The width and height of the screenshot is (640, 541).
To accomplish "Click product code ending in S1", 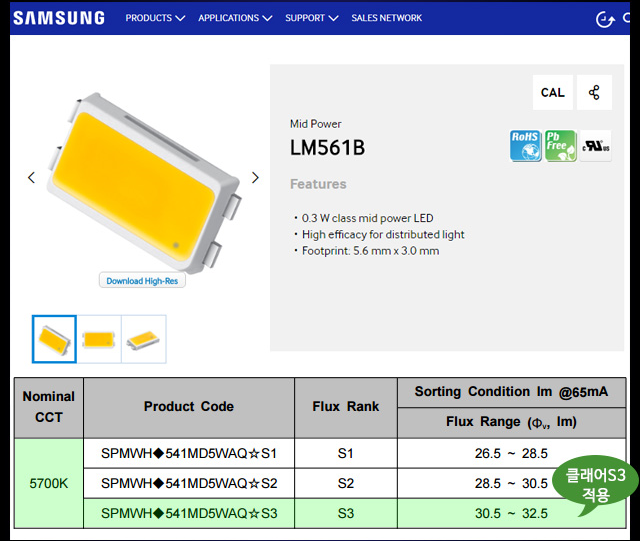I will 189,453.
